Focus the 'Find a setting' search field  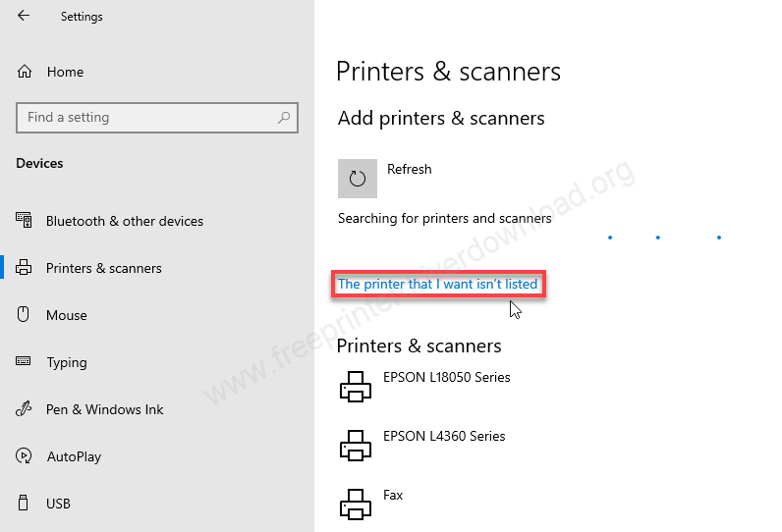pos(147,118)
